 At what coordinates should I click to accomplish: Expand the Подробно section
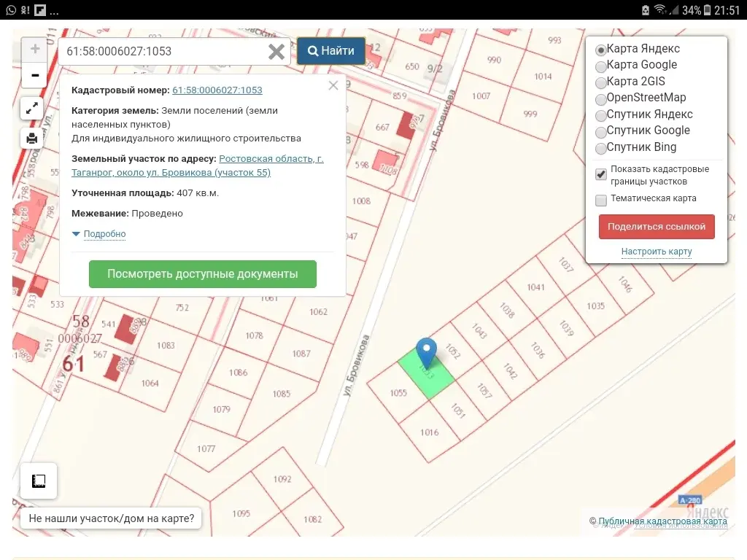[x=104, y=234]
